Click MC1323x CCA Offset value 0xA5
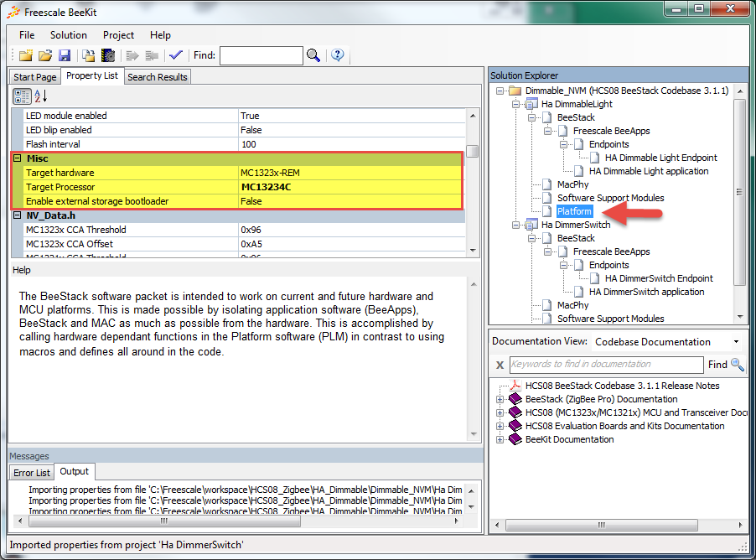 [x=251, y=244]
